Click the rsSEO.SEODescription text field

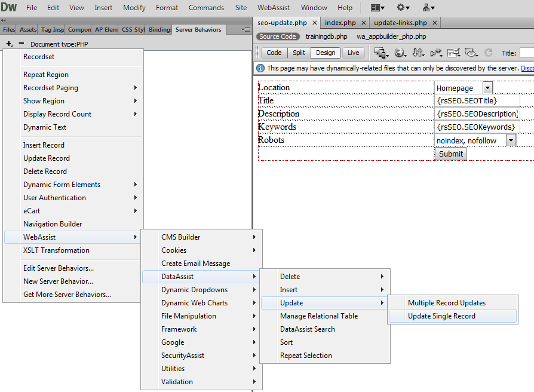coord(477,114)
